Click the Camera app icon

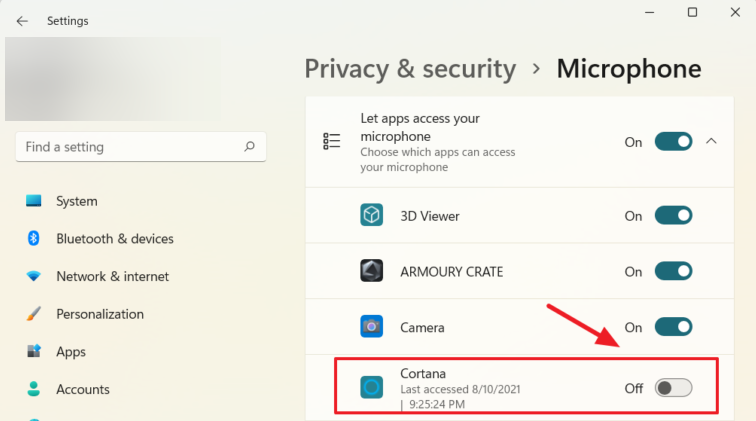coord(371,326)
